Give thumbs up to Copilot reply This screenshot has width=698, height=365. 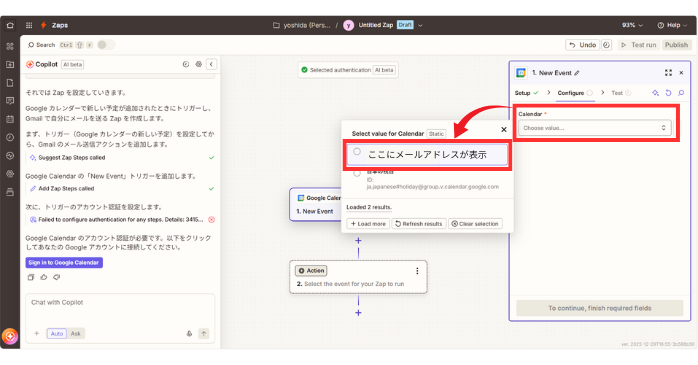(x=44, y=277)
